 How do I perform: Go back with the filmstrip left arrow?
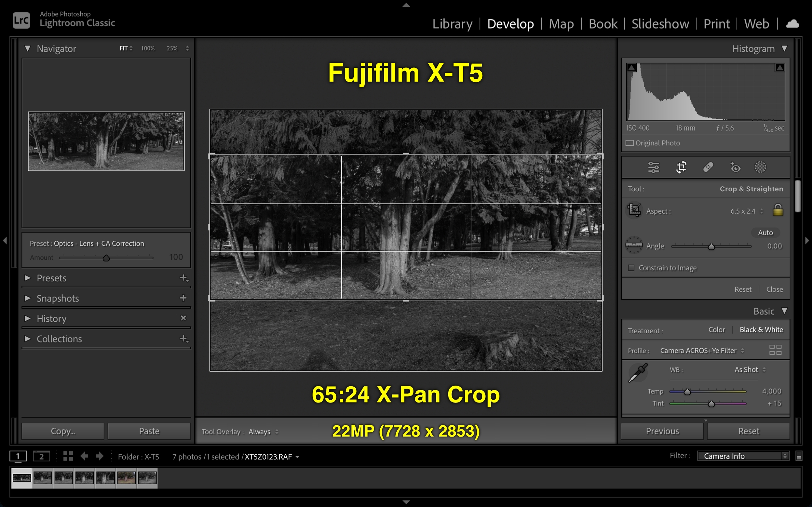click(x=84, y=456)
